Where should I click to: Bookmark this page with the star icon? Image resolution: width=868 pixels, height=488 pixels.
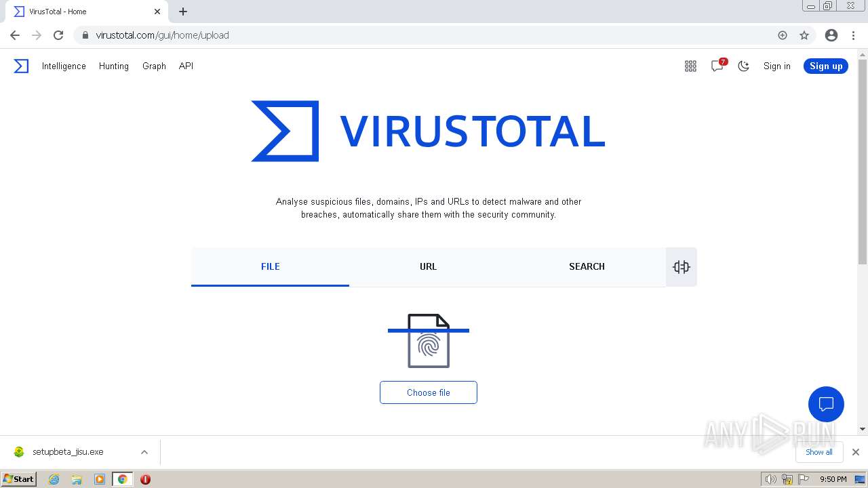coord(804,35)
